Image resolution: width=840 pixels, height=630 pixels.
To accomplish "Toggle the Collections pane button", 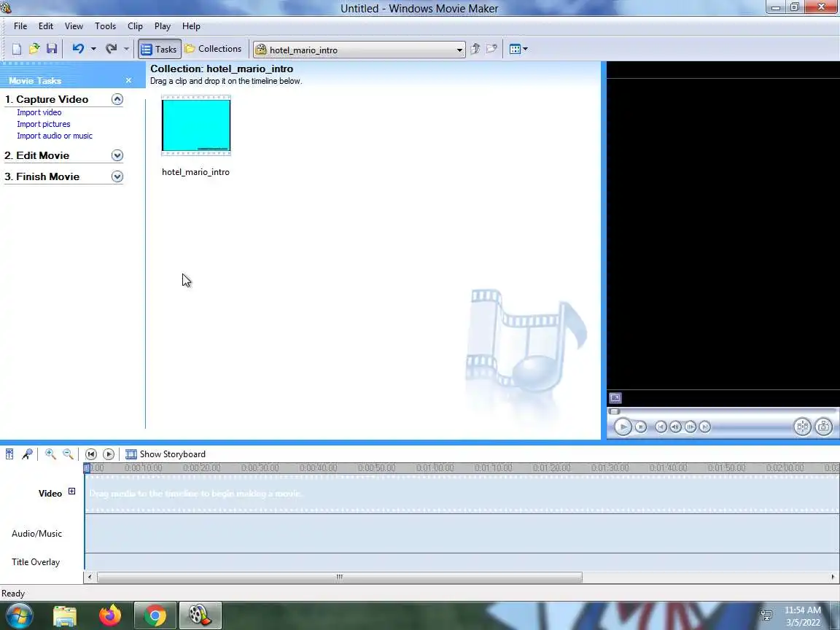I will (x=213, y=49).
